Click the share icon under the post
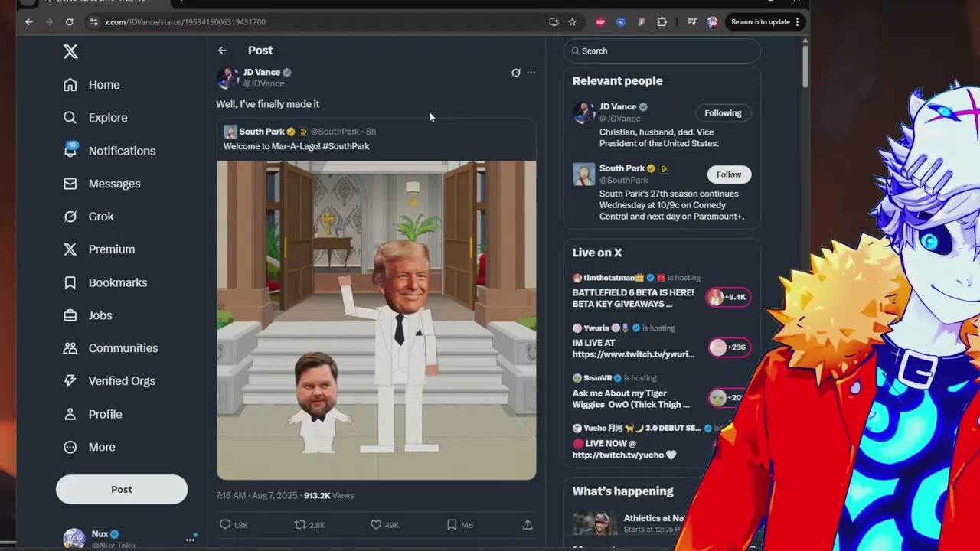The image size is (980, 551). (x=528, y=525)
